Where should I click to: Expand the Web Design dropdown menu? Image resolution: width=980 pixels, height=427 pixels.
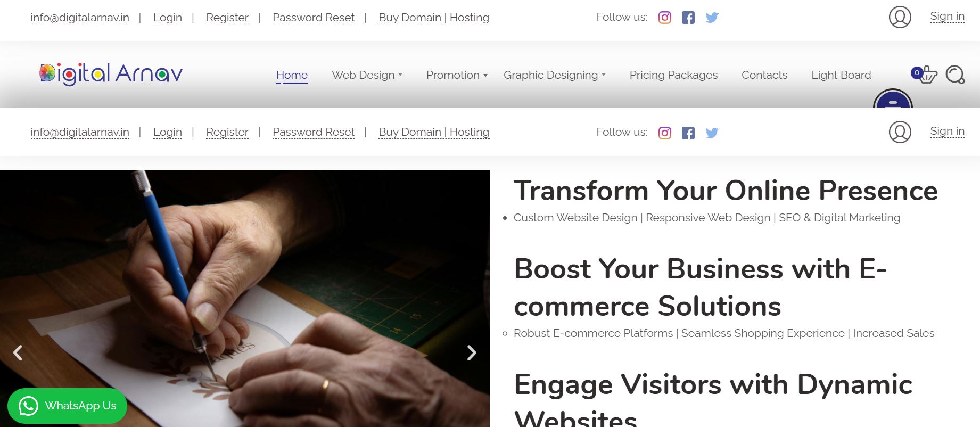tap(367, 75)
